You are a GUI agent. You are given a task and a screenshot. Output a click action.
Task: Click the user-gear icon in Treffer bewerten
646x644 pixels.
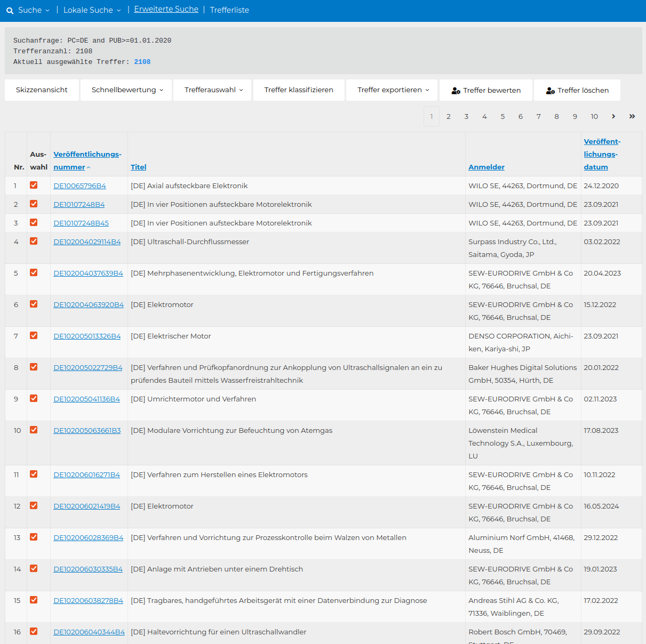click(456, 91)
